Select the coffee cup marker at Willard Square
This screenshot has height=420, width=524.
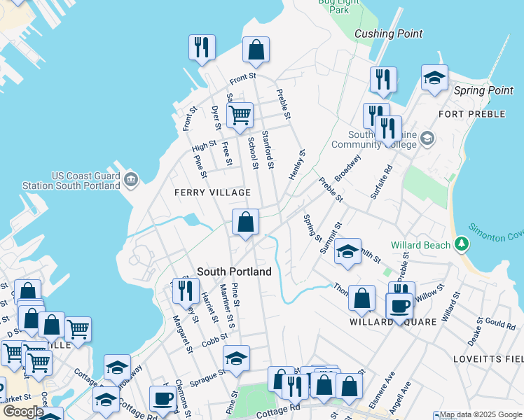click(x=400, y=307)
